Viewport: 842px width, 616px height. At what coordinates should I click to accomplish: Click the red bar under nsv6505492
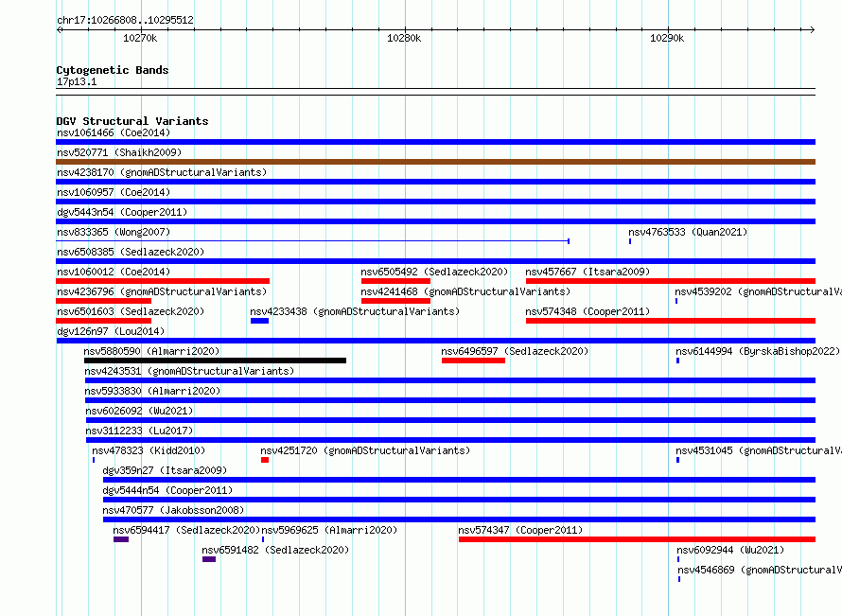395,281
